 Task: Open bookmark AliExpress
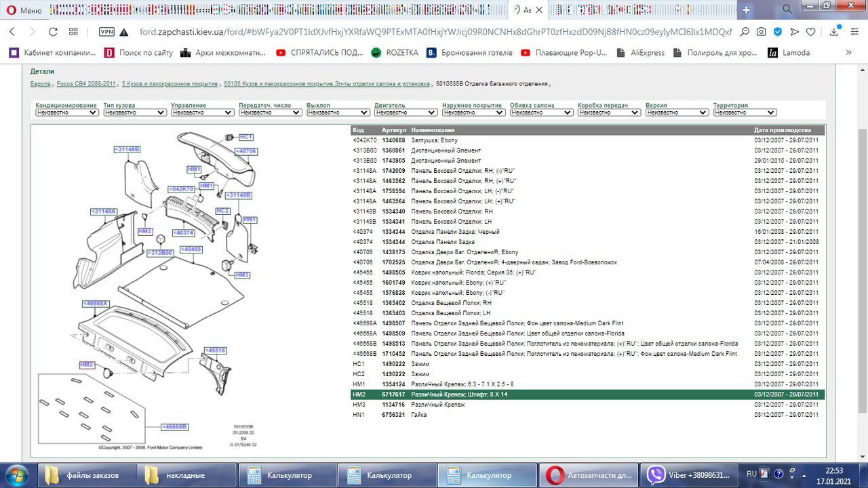pyautogui.click(x=640, y=52)
